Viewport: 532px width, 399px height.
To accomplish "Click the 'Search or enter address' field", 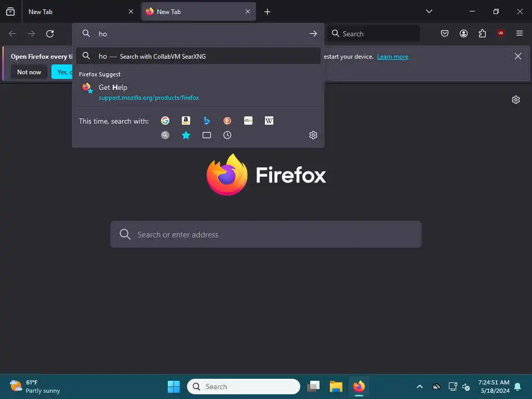I will point(265,234).
